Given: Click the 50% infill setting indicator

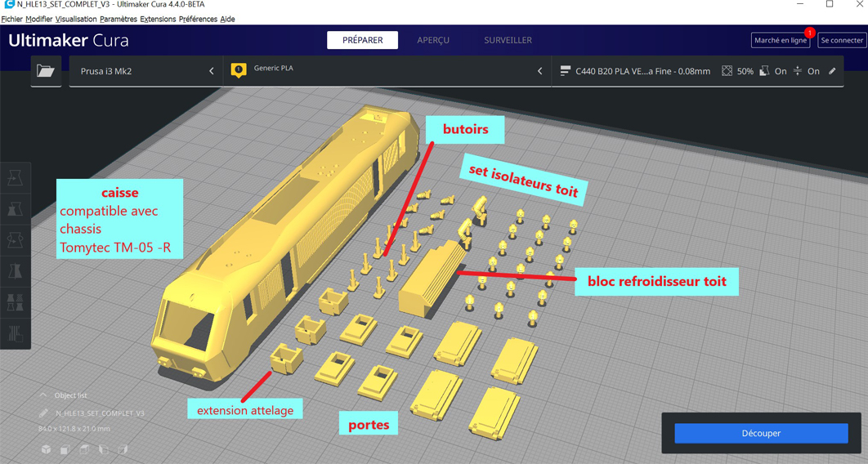Looking at the screenshot, I should pos(737,71).
